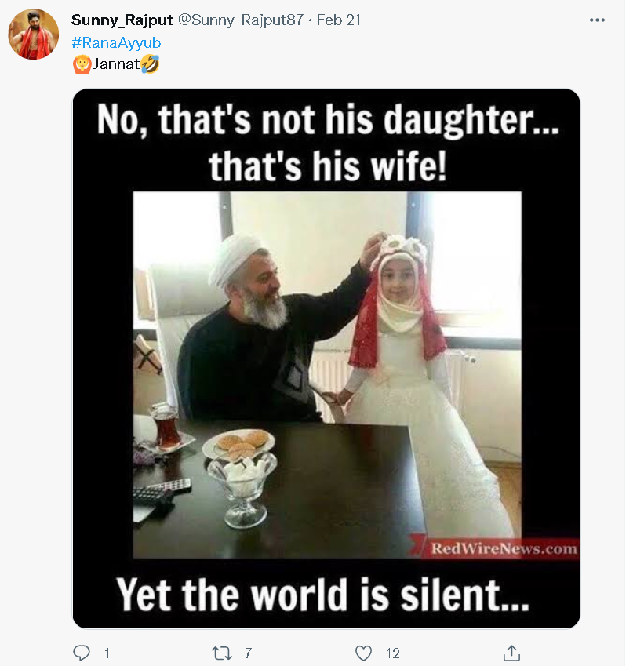644x666 pixels.
Task: Click the Feb 21 tweet timestamp
Action: 339,20
